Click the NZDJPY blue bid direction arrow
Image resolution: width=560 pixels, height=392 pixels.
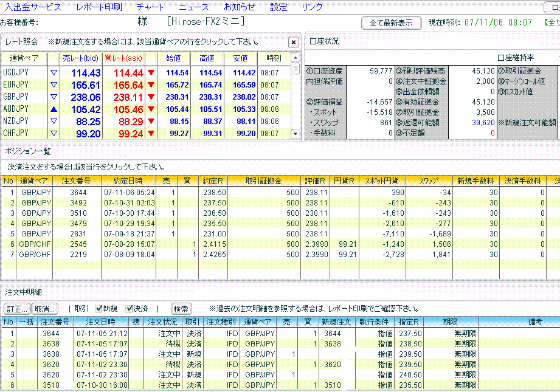54,122
